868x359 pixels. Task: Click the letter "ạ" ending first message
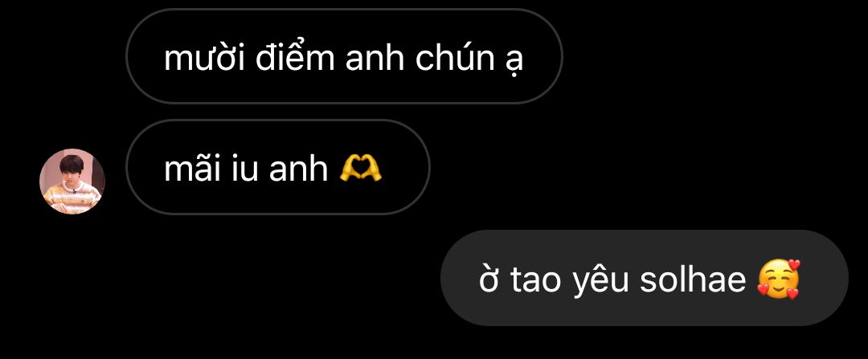pos(514,62)
